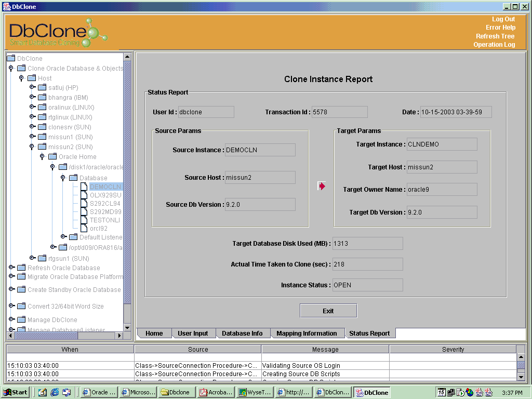The height and width of the screenshot is (399, 532).
Task: Click the folder icon beside rtgsun1 (SUN)
Action: (x=42, y=258)
